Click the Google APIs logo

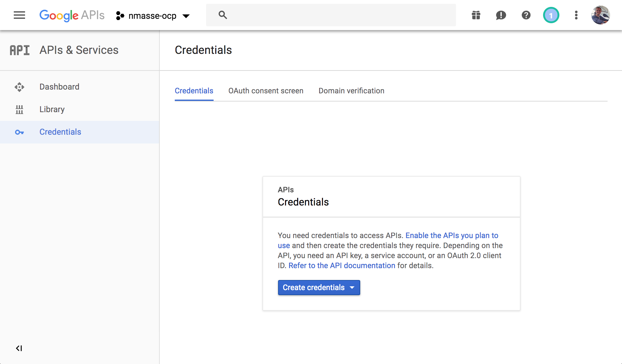pyautogui.click(x=72, y=15)
